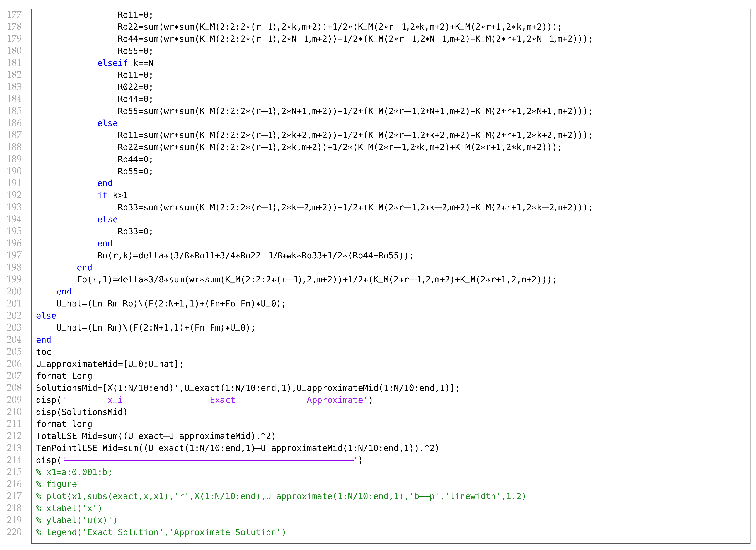Click line number 199

pyautogui.click(x=14, y=279)
